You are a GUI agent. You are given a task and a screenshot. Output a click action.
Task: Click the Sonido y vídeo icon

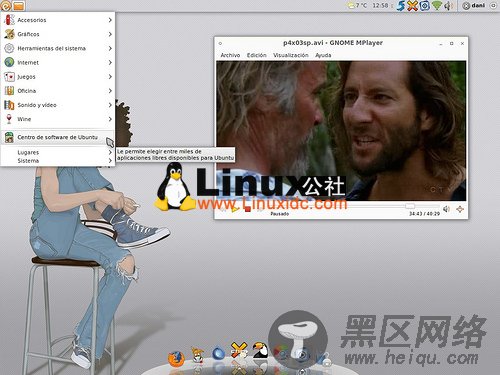pyautogui.click(x=9, y=105)
